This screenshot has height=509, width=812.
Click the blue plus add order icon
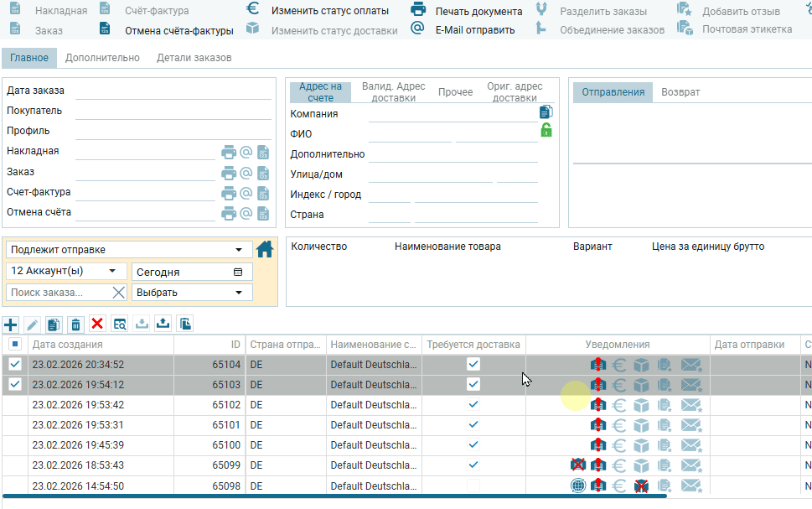pyautogui.click(x=11, y=325)
